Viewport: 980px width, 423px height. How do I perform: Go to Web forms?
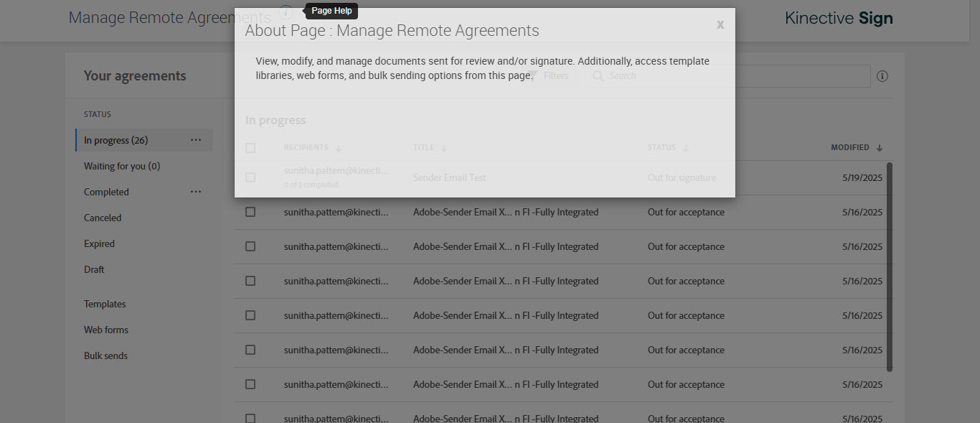(x=106, y=330)
